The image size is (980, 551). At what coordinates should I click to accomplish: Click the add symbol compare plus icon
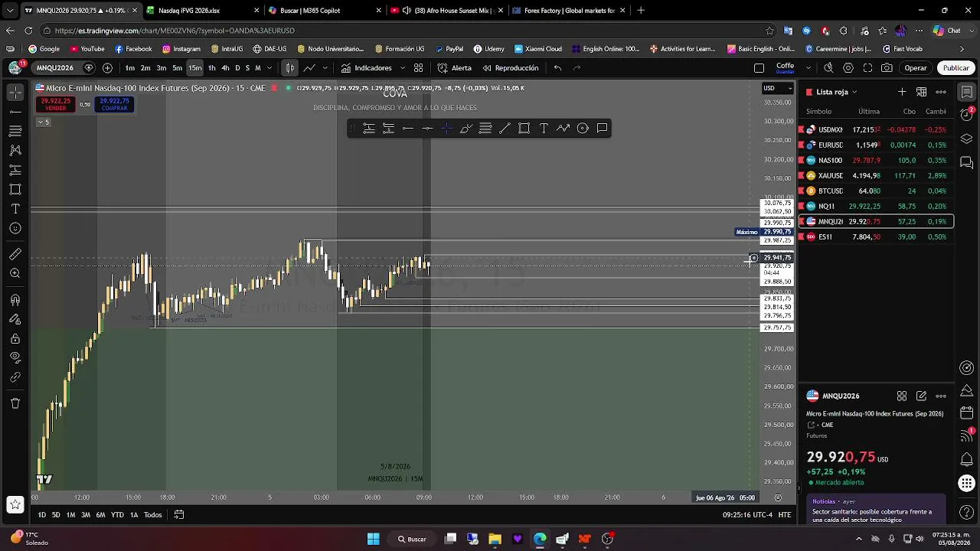coord(107,68)
